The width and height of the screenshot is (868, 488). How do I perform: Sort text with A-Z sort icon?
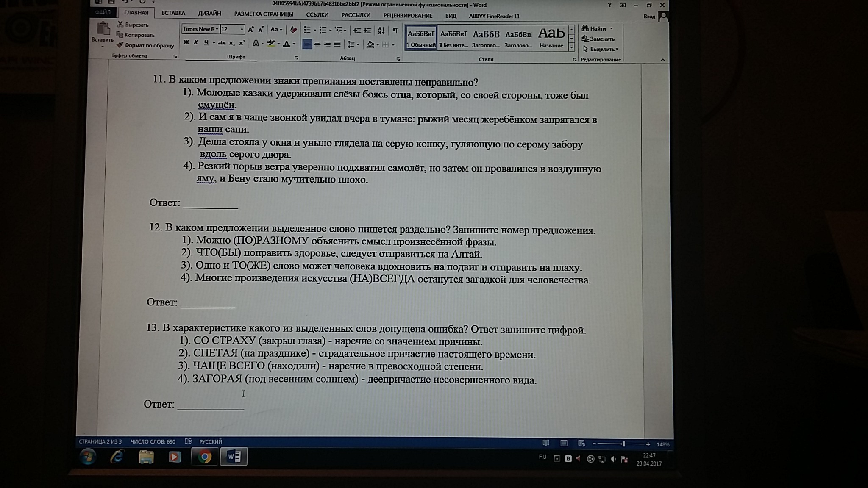tap(381, 30)
